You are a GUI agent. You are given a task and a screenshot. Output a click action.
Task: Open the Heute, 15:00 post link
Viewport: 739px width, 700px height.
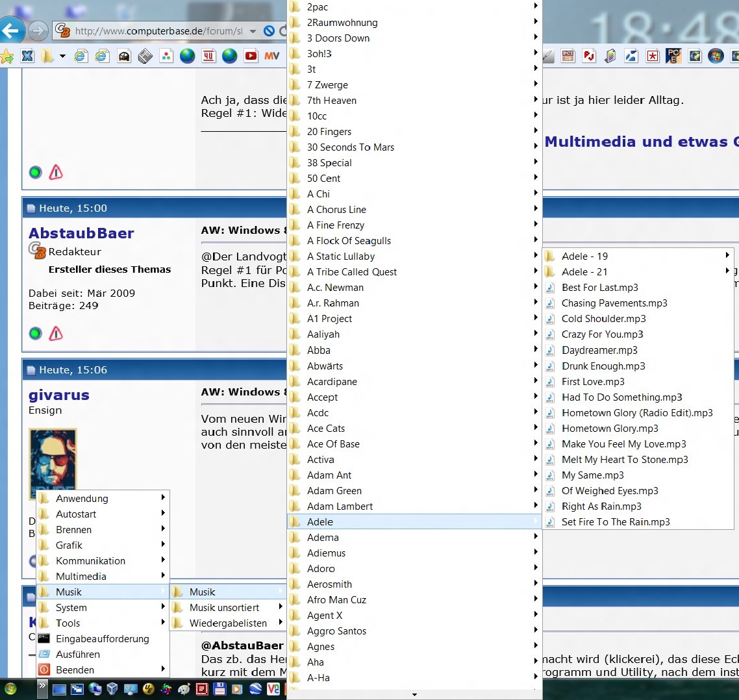(x=73, y=208)
